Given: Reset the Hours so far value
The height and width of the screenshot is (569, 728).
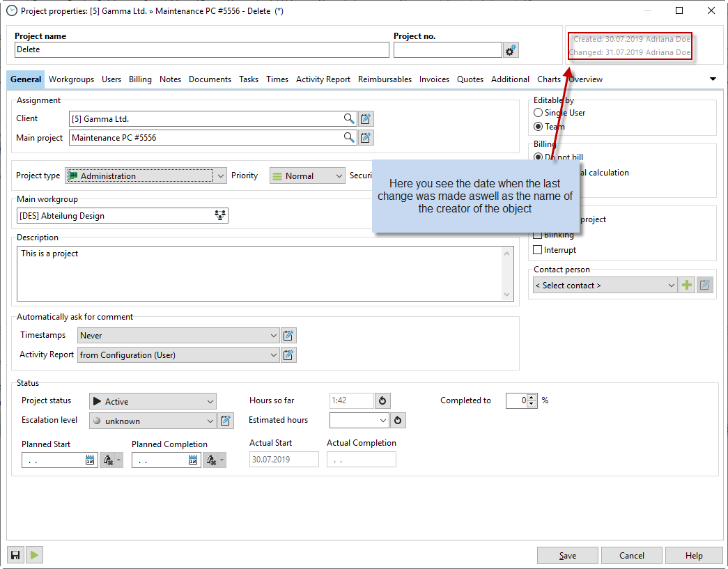Looking at the screenshot, I should tap(382, 401).
